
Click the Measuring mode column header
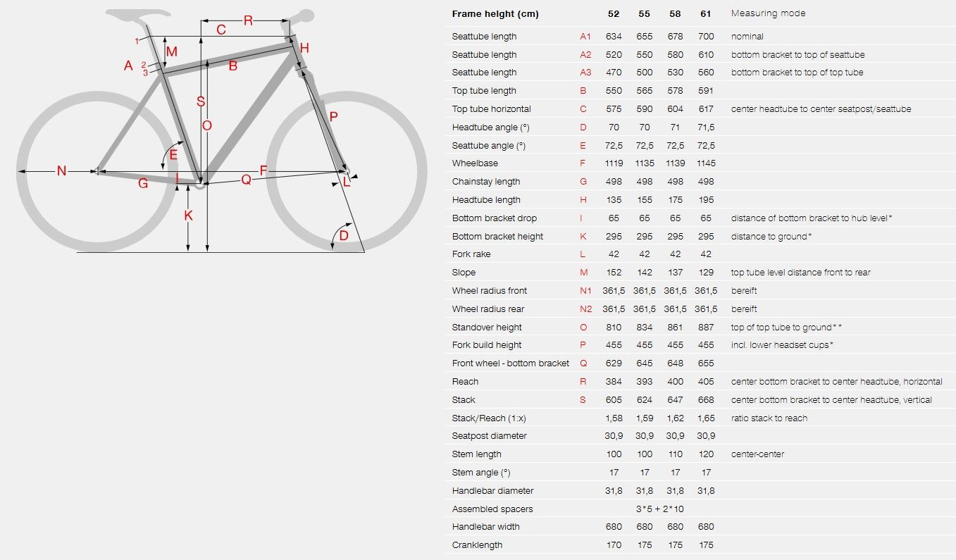click(769, 13)
